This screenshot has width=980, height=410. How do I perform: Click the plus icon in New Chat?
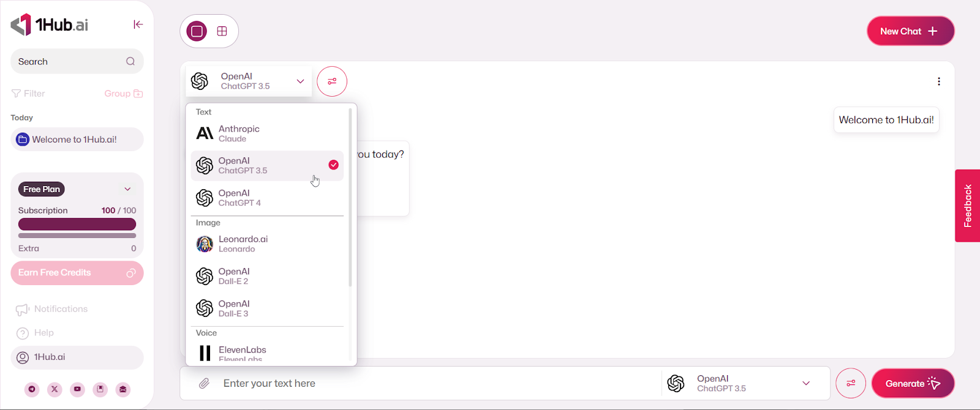[933, 31]
